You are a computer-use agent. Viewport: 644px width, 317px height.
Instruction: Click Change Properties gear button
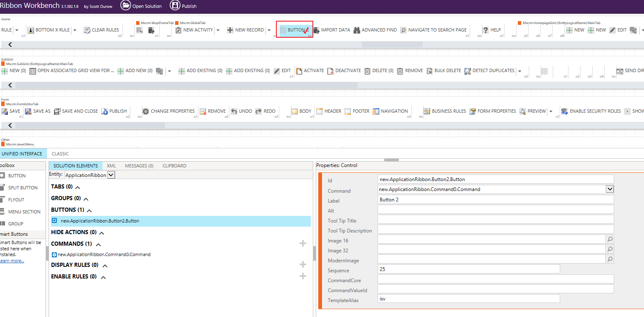[168, 111]
